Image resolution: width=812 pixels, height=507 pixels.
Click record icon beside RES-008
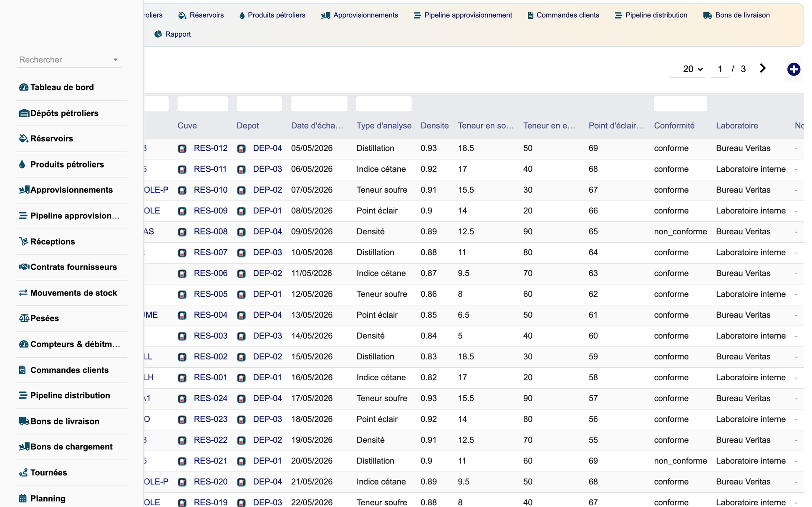(182, 232)
